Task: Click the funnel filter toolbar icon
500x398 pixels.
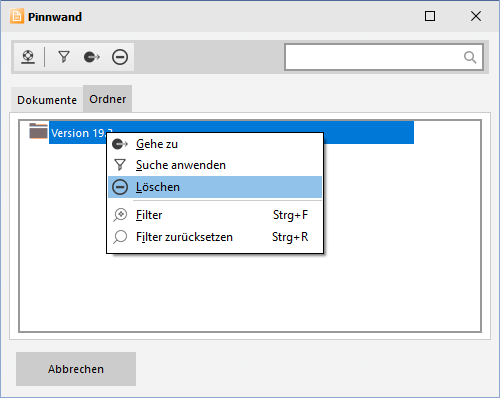Action: (x=64, y=57)
